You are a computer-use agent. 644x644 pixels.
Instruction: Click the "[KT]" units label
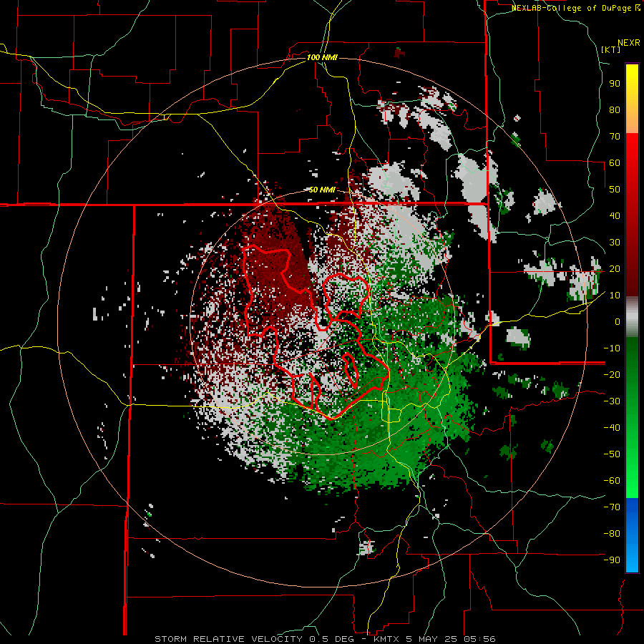coord(611,49)
